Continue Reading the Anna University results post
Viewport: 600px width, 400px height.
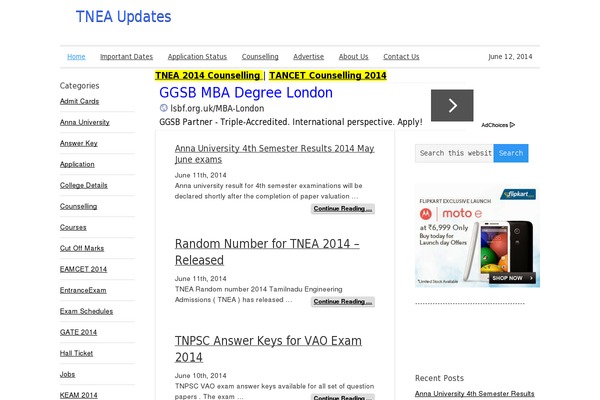click(343, 209)
